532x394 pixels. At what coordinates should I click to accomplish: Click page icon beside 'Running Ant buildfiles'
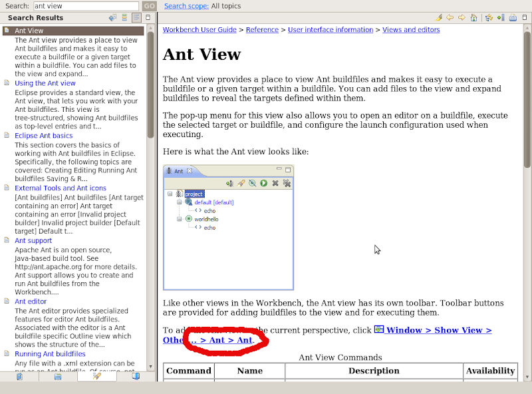click(7, 353)
